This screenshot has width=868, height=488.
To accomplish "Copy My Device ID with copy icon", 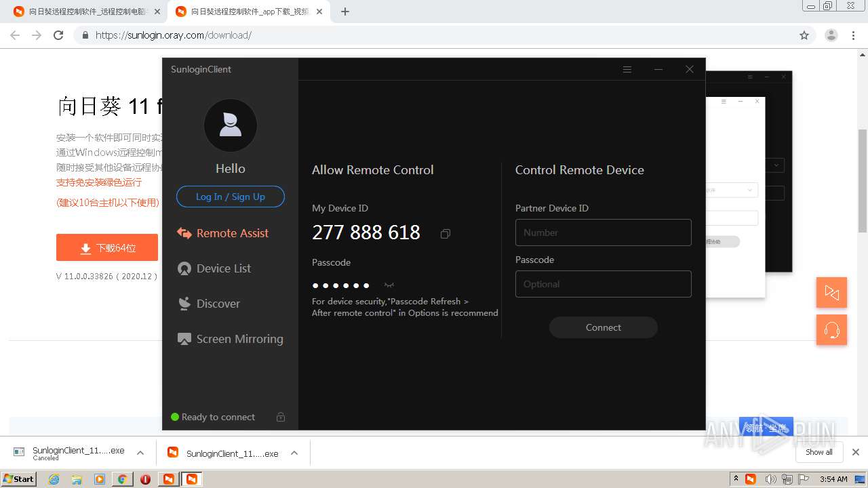I will click(445, 234).
